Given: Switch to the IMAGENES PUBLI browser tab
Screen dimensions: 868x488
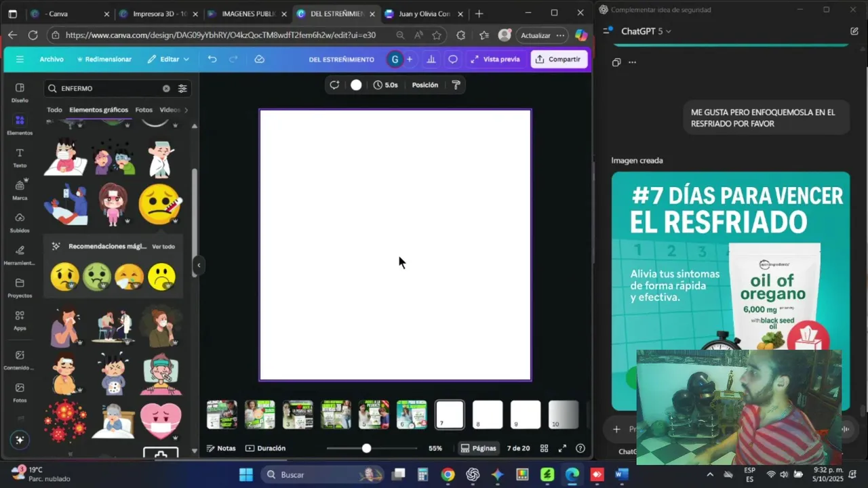Looking at the screenshot, I should (247, 14).
